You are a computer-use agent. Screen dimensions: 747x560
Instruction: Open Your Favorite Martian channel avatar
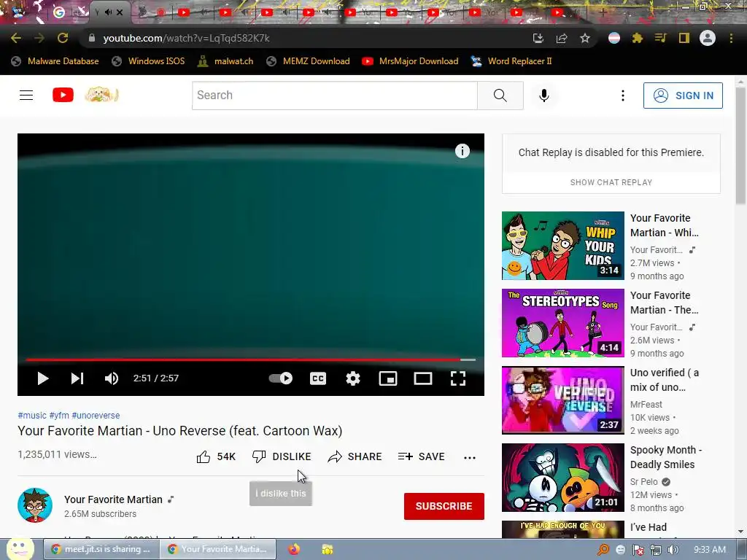tap(35, 505)
